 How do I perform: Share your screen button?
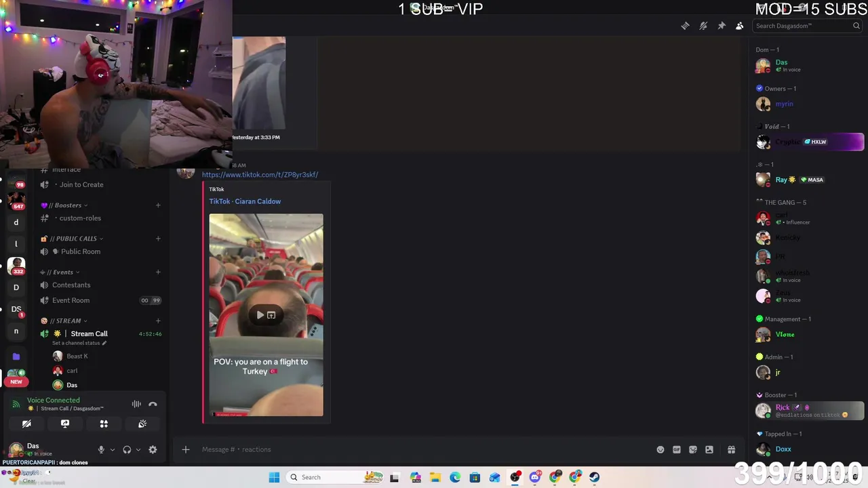65,424
